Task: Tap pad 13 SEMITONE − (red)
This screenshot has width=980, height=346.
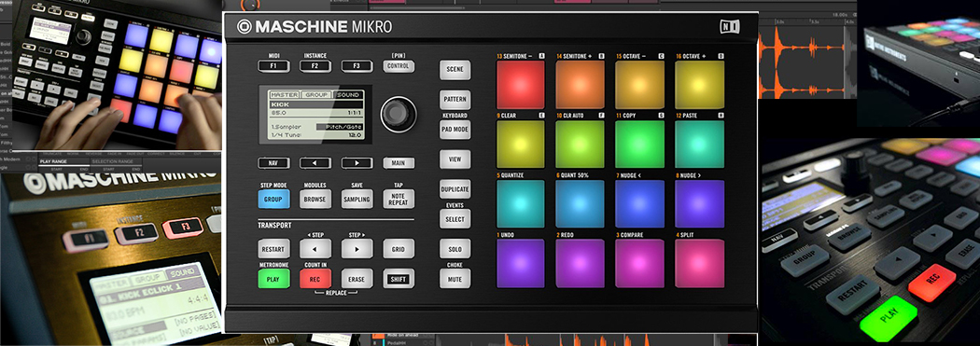Action: coord(521,85)
